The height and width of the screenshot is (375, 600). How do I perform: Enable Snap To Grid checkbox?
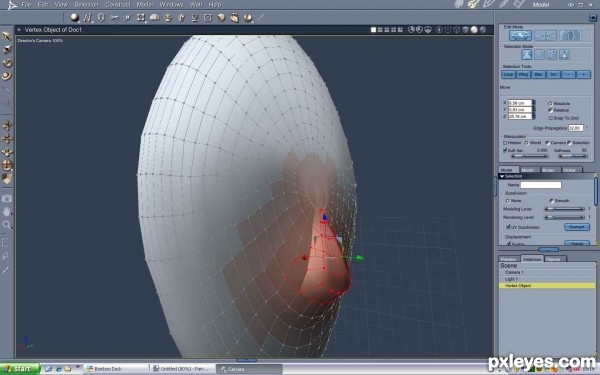(x=551, y=118)
